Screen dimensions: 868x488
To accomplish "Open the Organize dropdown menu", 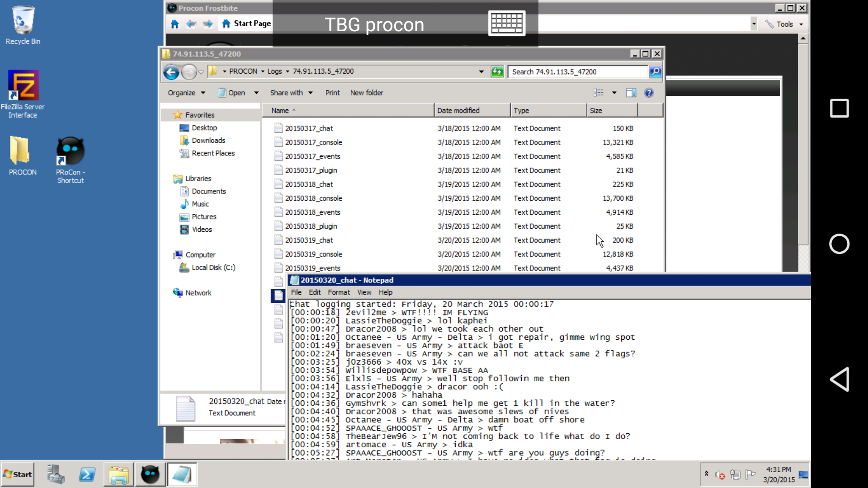I will click(x=186, y=93).
